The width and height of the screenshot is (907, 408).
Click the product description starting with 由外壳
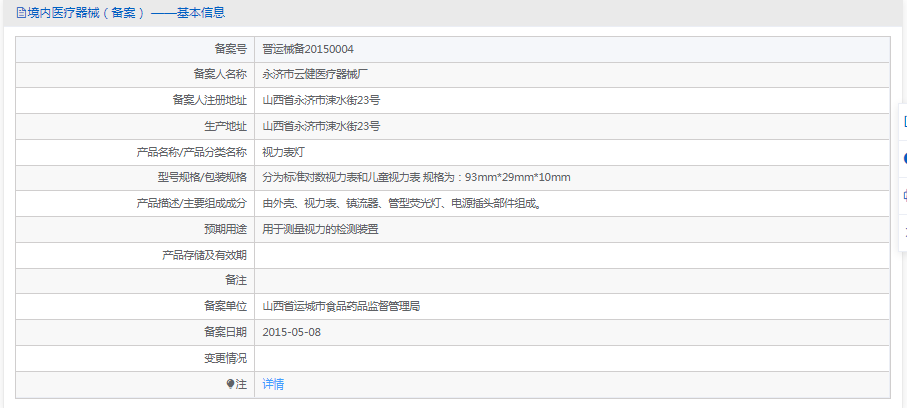tap(402, 203)
